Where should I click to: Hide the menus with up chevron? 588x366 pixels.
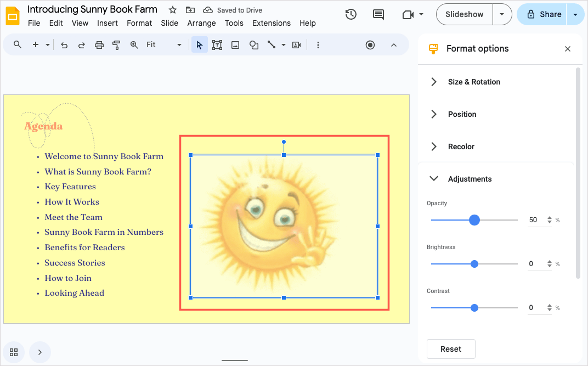pyautogui.click(x=393, y=45)
